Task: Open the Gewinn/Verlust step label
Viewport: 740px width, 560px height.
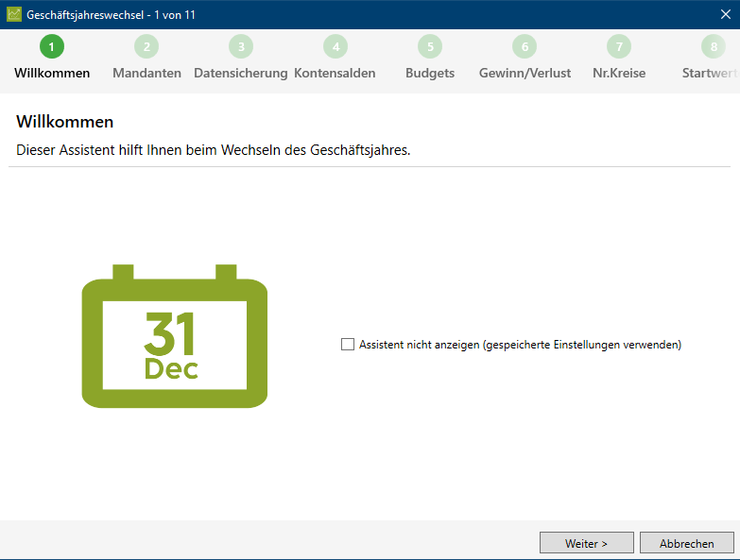Action: pyautogui.click(x=525, y=73)
